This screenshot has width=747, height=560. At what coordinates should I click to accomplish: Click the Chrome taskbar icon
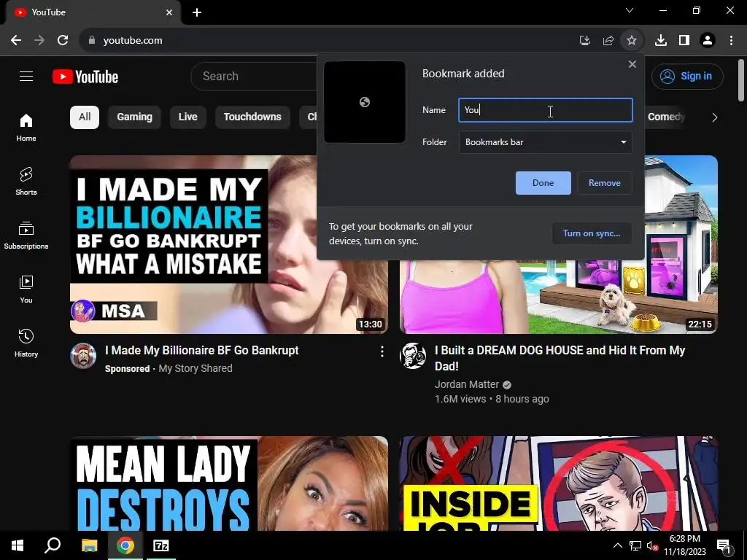coord(125,545)
